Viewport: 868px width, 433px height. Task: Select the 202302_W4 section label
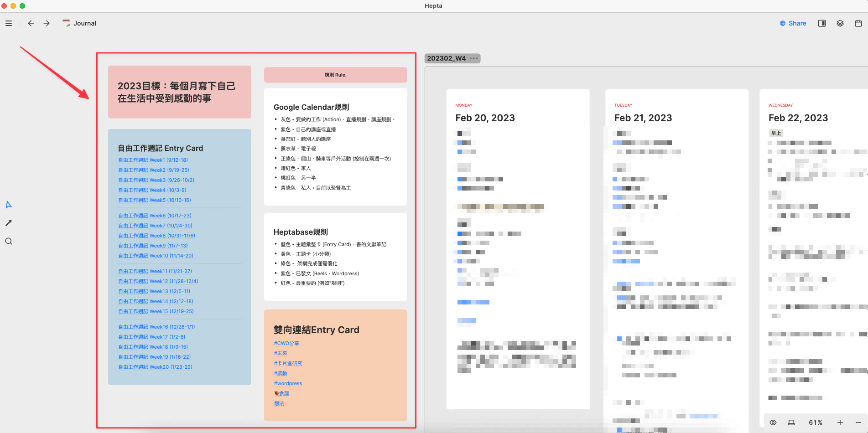[446, 58]
